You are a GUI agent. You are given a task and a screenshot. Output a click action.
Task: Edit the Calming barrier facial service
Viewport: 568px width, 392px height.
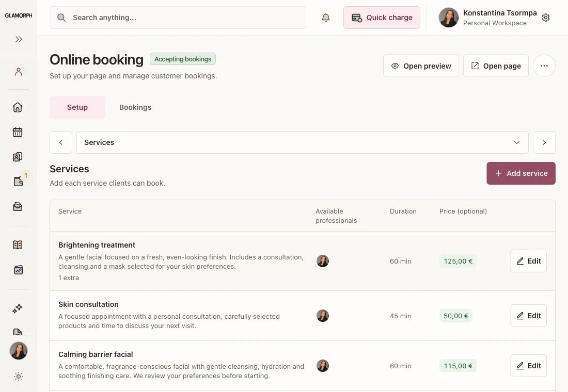529,366
